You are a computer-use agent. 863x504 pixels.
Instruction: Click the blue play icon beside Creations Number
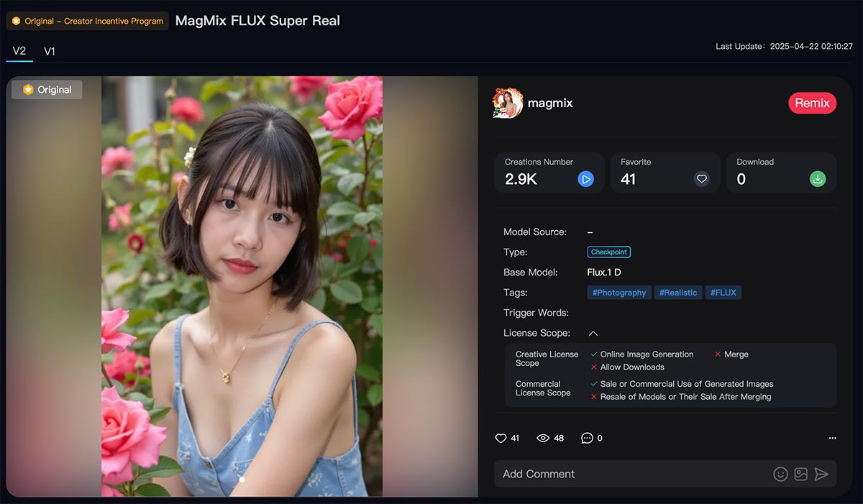(586, 179)
